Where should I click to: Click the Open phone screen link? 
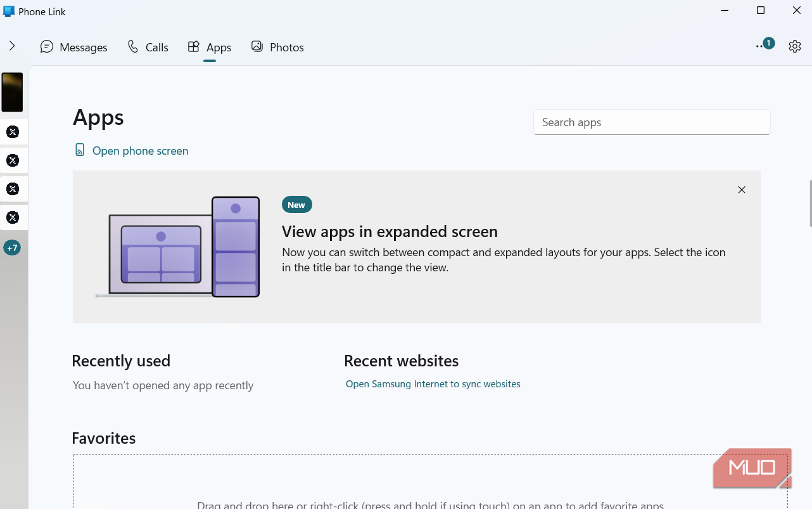pyautogui.click(x=131, y=151)
